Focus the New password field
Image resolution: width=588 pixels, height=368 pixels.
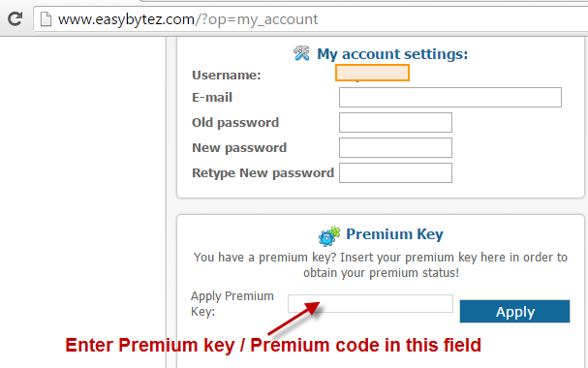coord(395,147)
